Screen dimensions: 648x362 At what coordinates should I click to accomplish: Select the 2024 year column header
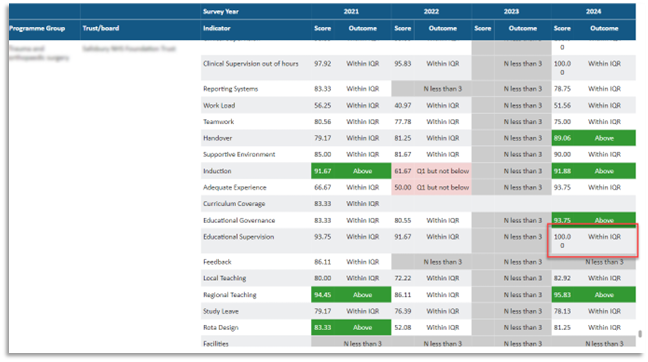pyautogui.click(x=593, y=12)
